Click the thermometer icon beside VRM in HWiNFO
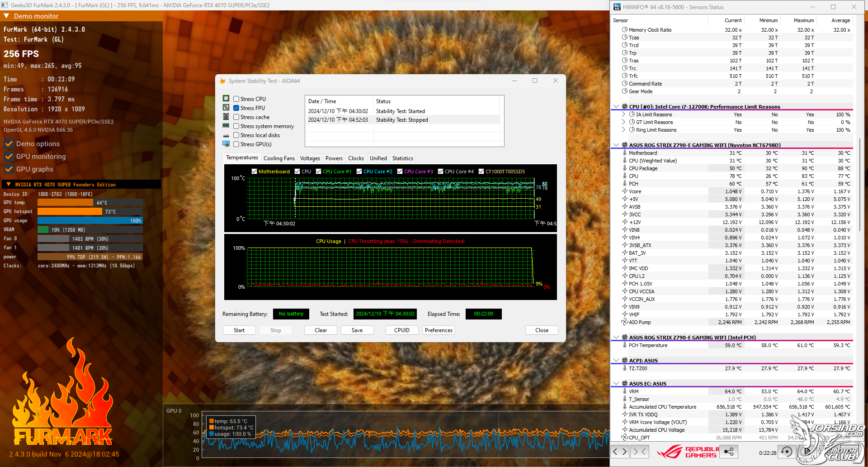 [x=625, y=391]
